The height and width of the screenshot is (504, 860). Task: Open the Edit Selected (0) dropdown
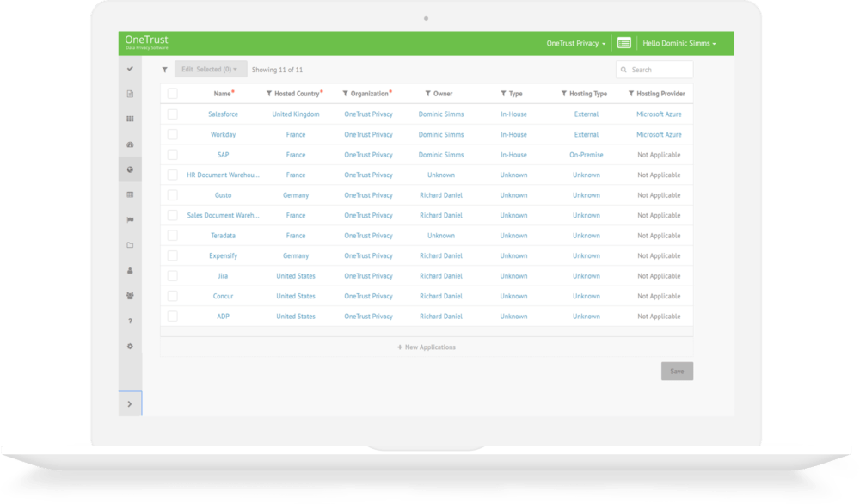click(210, 69)
